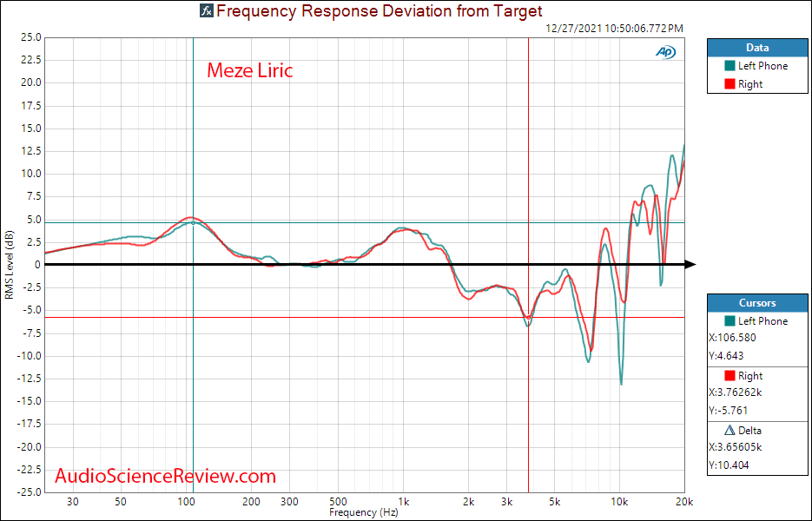Click the 25.0 y-axis tick label
The height and width of the screenshot is (521, 812).
30,37
